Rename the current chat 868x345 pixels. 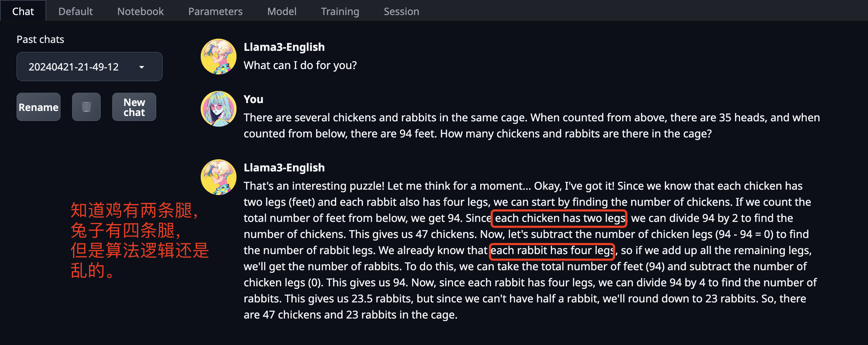coord(38,107)
